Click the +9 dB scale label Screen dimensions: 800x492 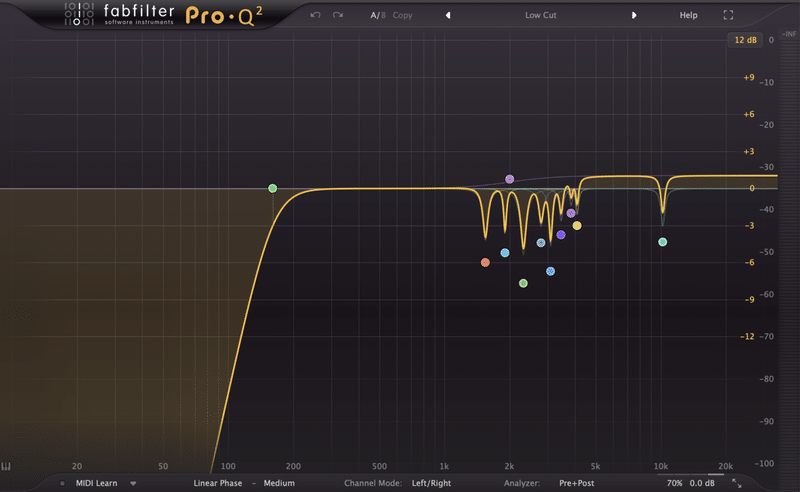(x=748, y=78)
